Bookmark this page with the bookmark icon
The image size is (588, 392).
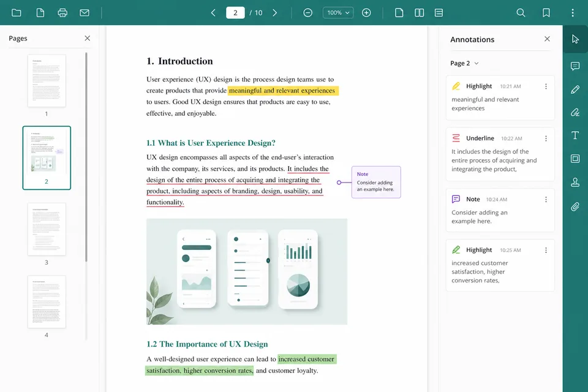(x=546, y=13)
